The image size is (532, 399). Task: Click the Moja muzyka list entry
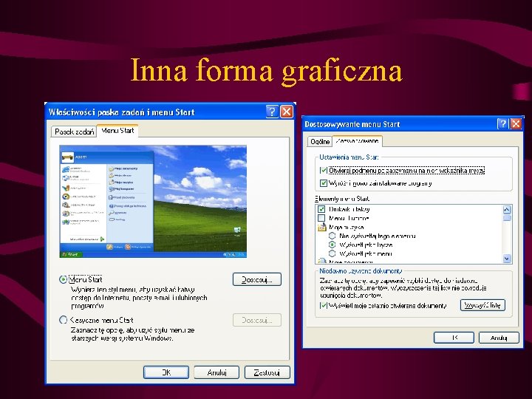click(346, 227)
